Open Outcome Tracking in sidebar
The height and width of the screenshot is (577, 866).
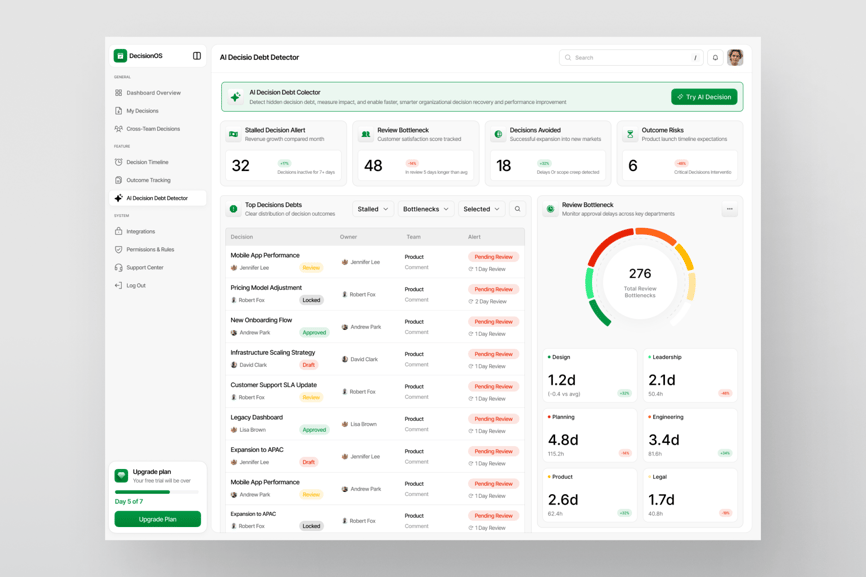(148, 180)
